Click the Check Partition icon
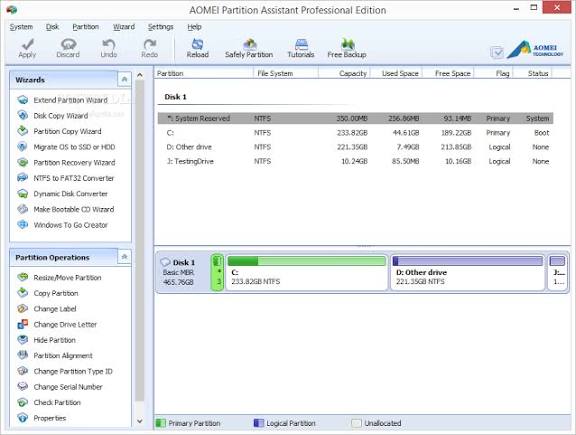576x435 pixels. point(23,402)
